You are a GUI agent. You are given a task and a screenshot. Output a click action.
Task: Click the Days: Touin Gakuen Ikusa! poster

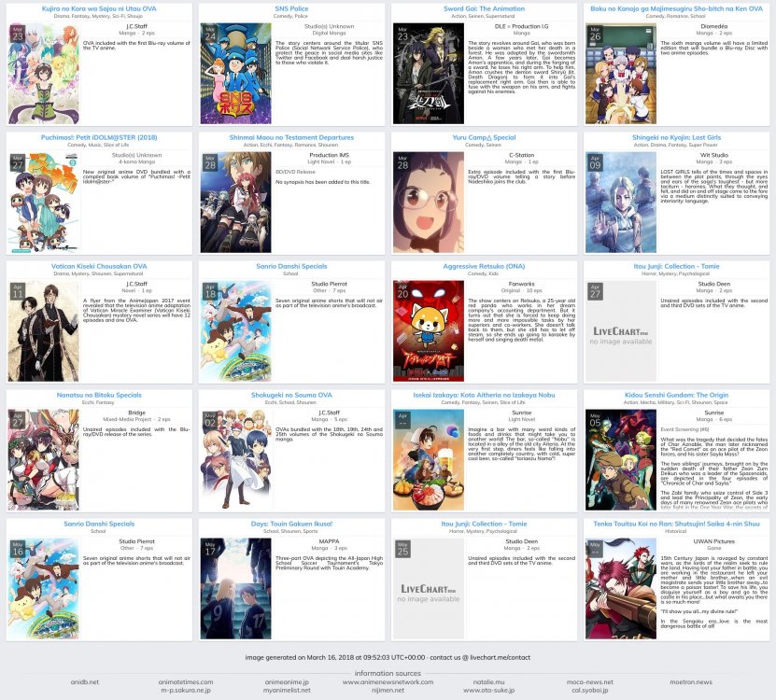(x=235, y=589)
